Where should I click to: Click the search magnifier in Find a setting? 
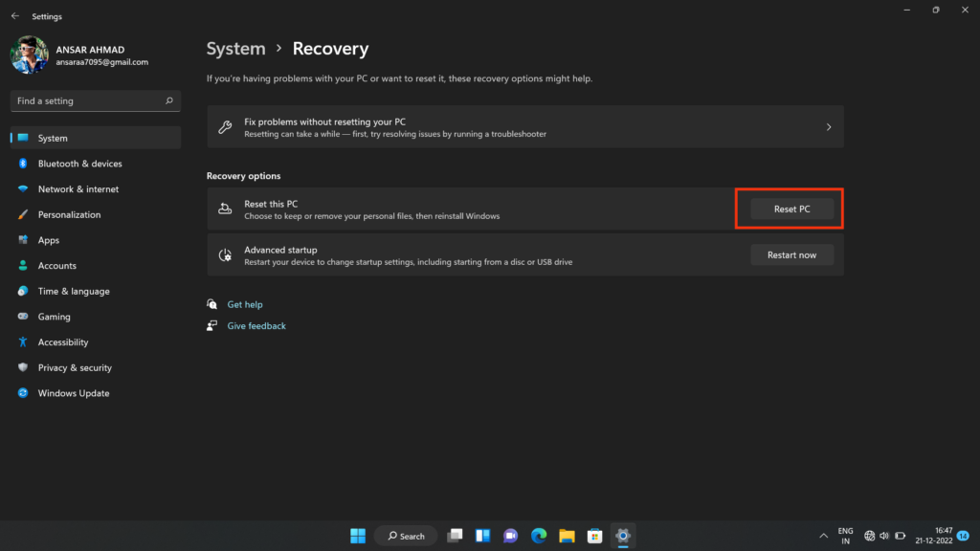(x=168, y=100)
